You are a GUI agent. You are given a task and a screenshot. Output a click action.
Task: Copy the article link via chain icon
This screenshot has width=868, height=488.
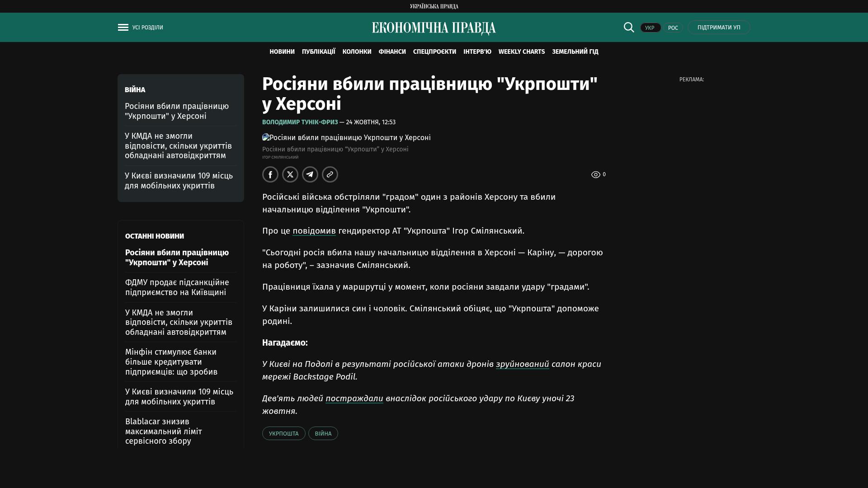[x=330, y=174]
